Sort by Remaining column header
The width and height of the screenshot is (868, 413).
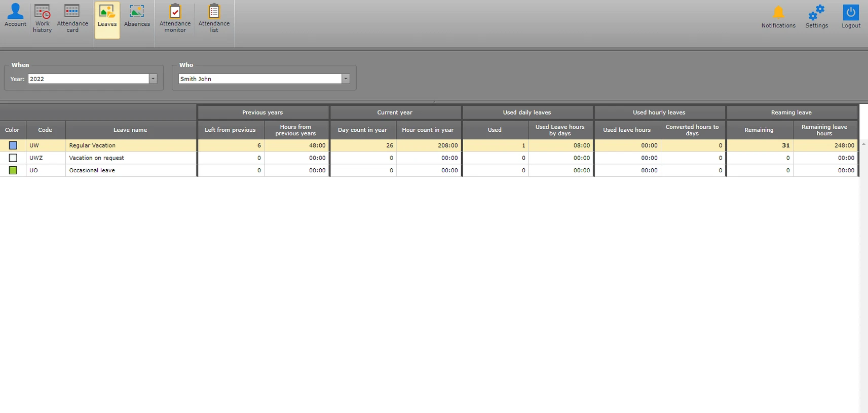point(759,130)
